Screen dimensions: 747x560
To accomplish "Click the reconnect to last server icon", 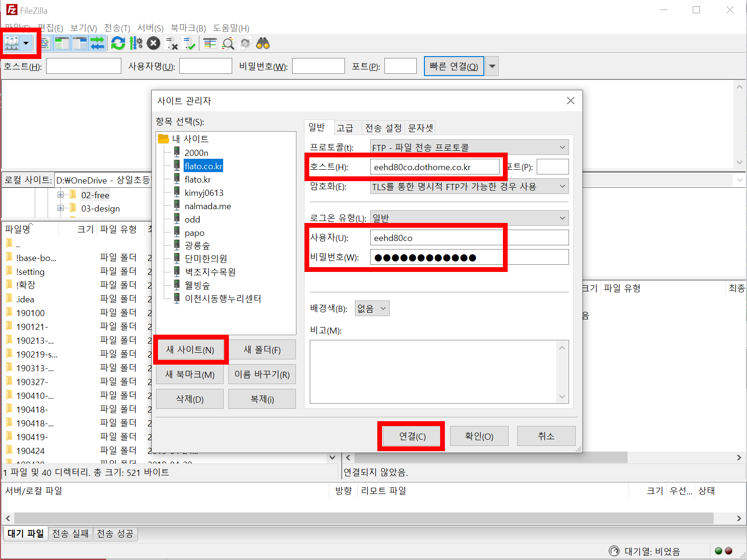I will click(x=189, y=43).
